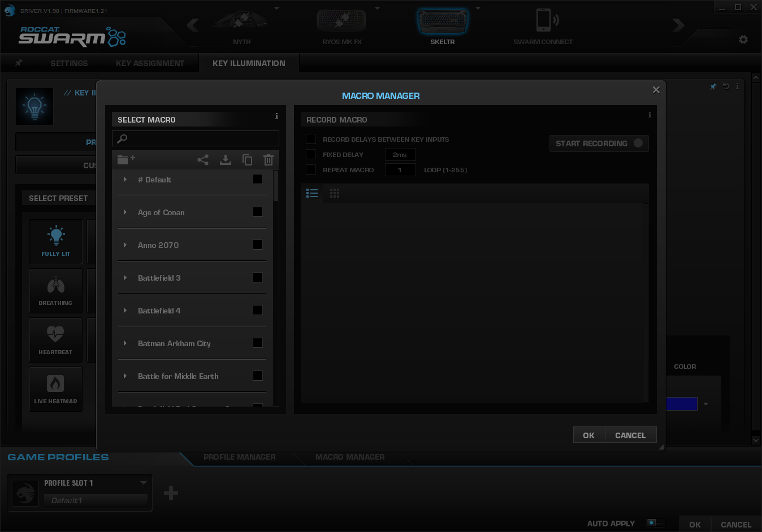762x532 pixels.
Task: Select Live Heatmap preset
Action: pyautogui.click(x=56, y=389)
